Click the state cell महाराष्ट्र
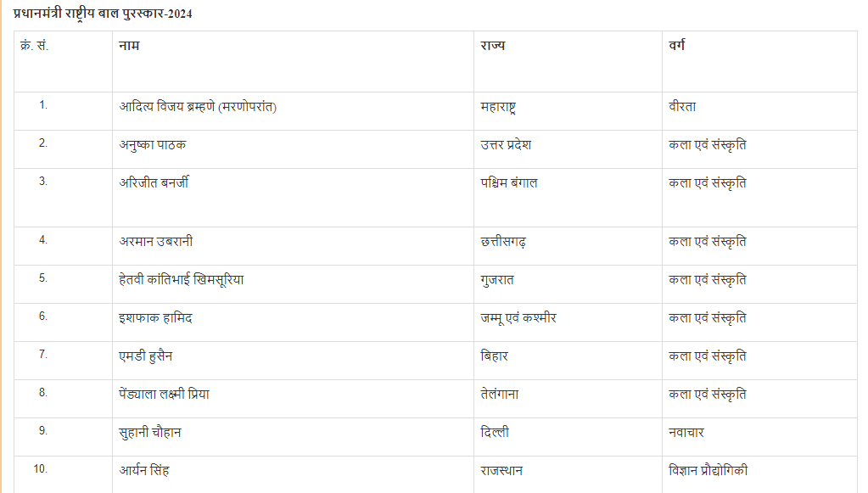This screenshot has width=868, height=493. click(x=498, y=107)
